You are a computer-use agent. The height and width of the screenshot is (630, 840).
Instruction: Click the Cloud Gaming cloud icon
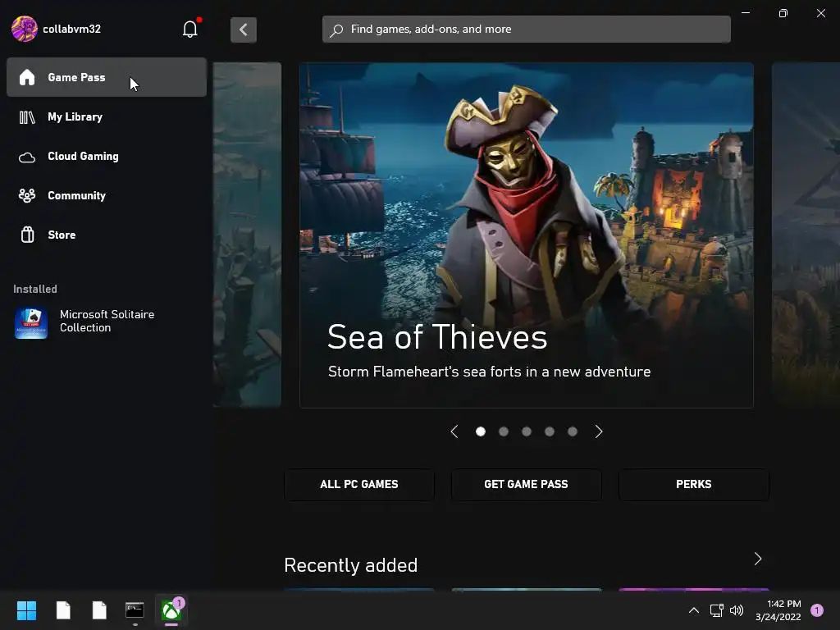pyautogui.click(x=27, y=157)
